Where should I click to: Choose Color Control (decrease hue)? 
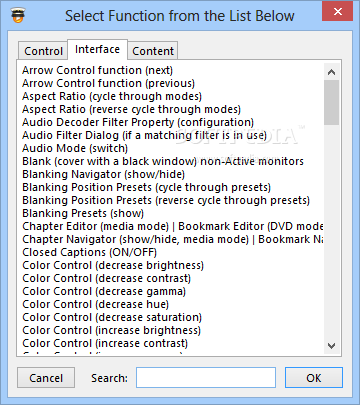pyautogui.click(x=96, y=304)
